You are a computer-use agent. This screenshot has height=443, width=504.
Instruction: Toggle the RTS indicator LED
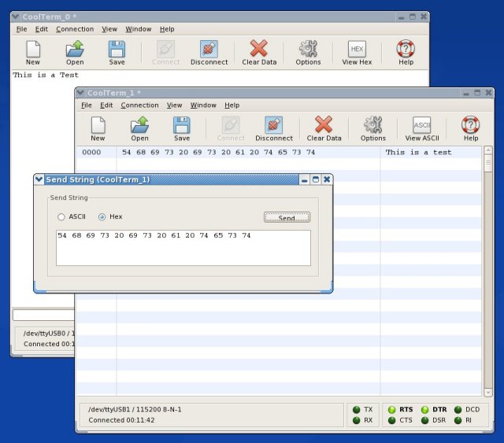pos(392,410)
